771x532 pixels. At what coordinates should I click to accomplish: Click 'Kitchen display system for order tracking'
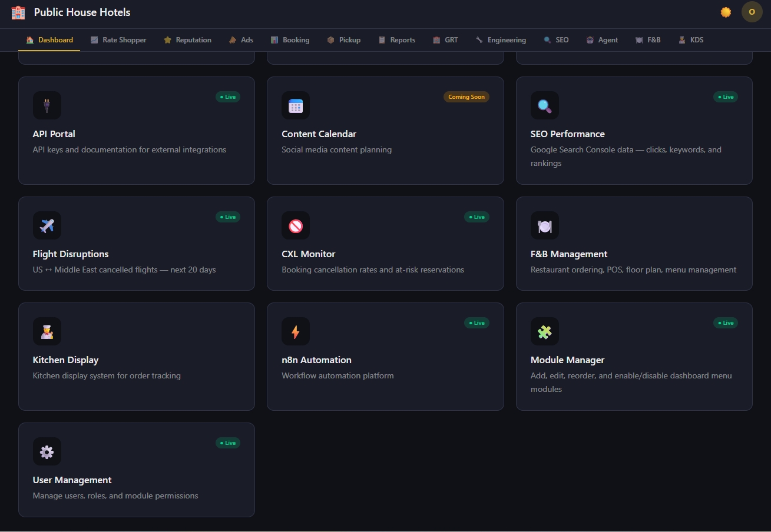tap(107, 376)
